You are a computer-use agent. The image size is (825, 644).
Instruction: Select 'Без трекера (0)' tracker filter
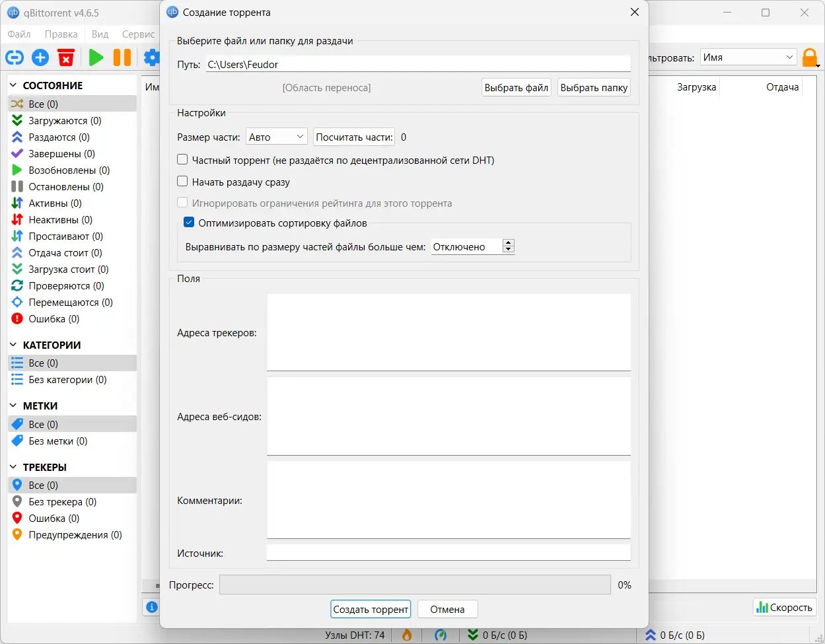[72, 502]
